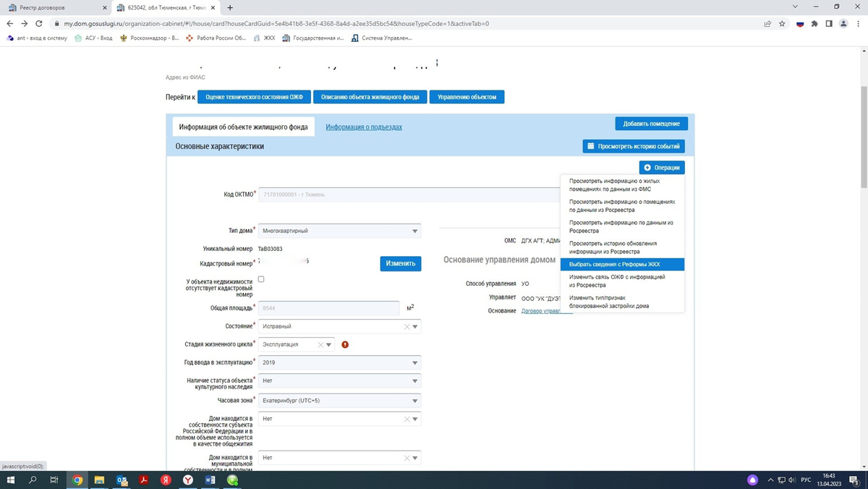Viewport: 868px width, 489px height.
Task: Open Outlook from the taskbar
Action: [122, 480]
